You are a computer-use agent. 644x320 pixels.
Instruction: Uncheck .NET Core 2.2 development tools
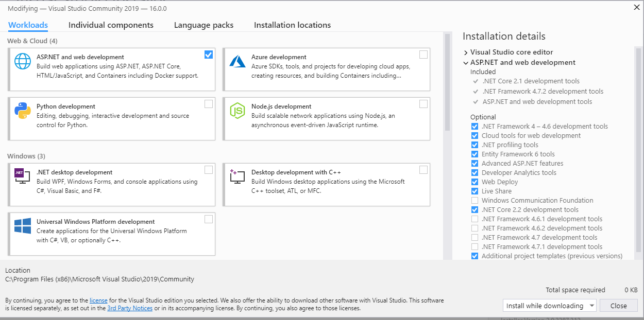[474, 210]
